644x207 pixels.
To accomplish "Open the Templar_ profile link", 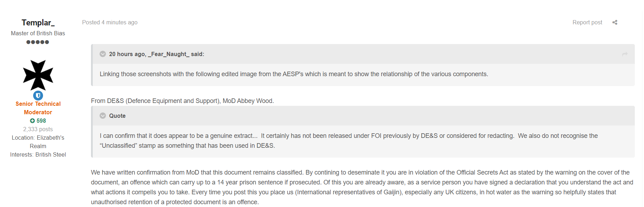I will click(38, 23).
